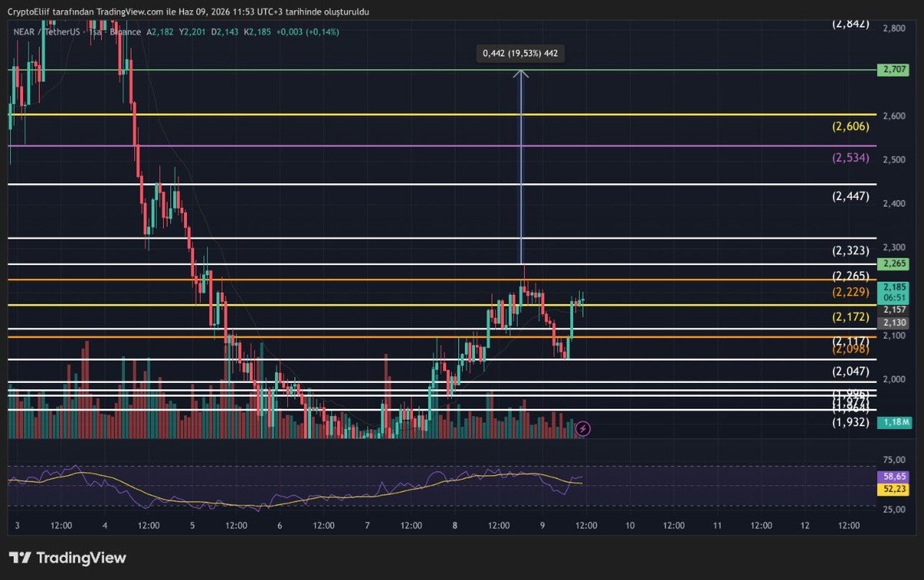Click the grey 2,130 price axis label
The height and width of the screenshot is (580, 924).
pos(892,323)
